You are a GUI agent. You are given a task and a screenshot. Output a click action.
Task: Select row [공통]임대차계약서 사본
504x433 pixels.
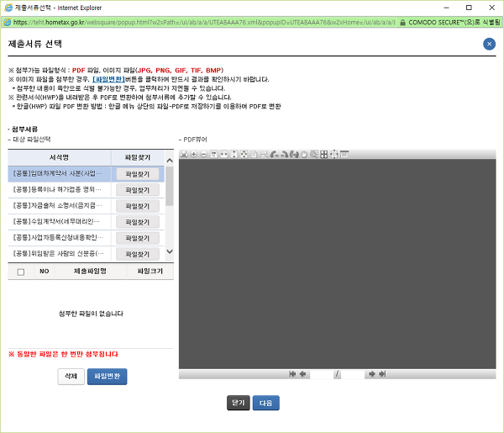[60, 174]
